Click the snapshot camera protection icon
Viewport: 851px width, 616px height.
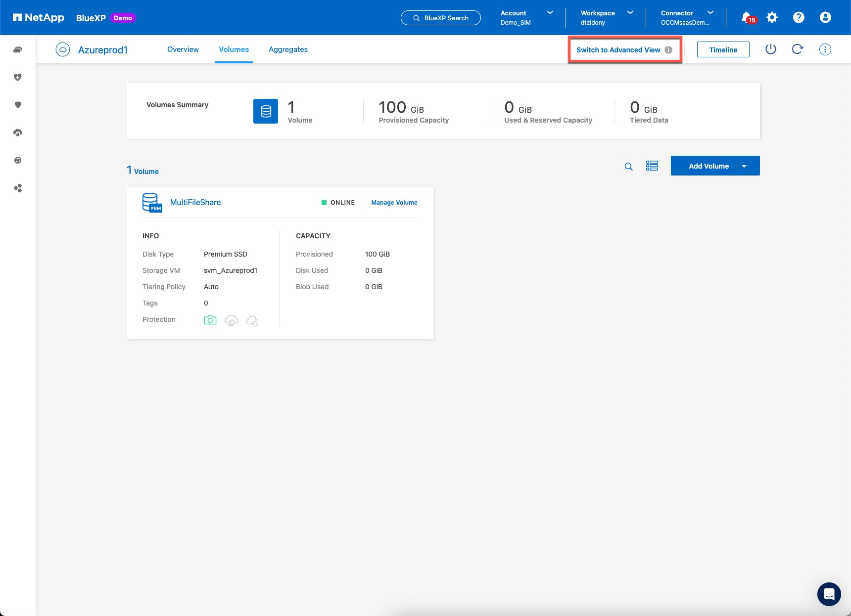click(x=210, y=320)
